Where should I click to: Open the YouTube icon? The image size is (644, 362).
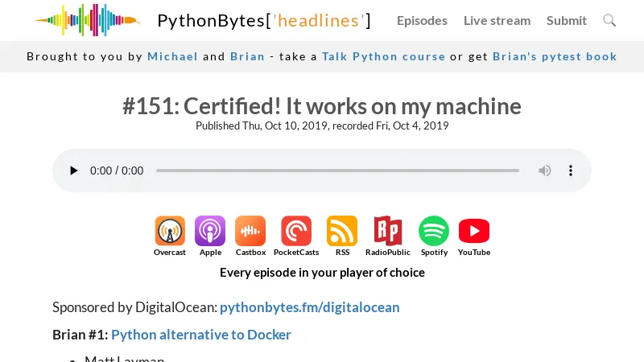coord(474,232)
